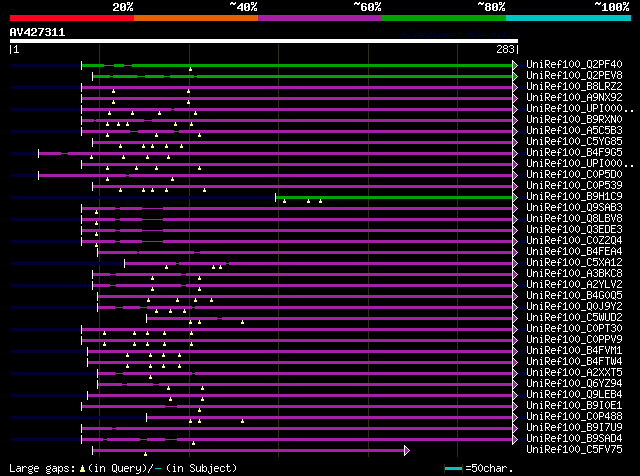Select the UniRef100_B4G0Q5 label
This screenshot has height=476, width=640.
point(574,296)
